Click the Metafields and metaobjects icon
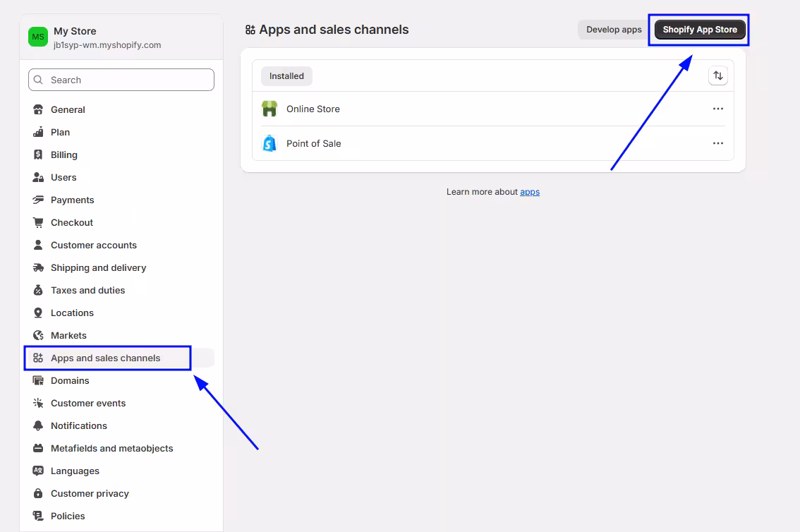800x532 pixels. [38, 448]
